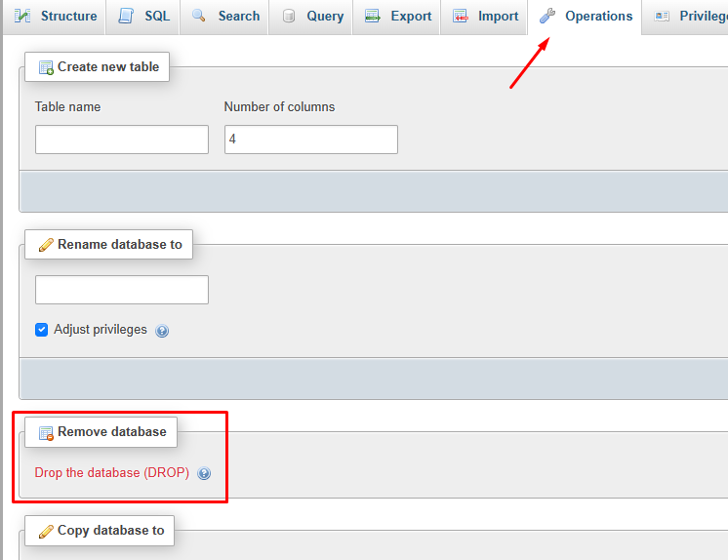Click the Export tab icon
Screen dimensions: 728x560
pyautogui.click(x=372, y=17)
